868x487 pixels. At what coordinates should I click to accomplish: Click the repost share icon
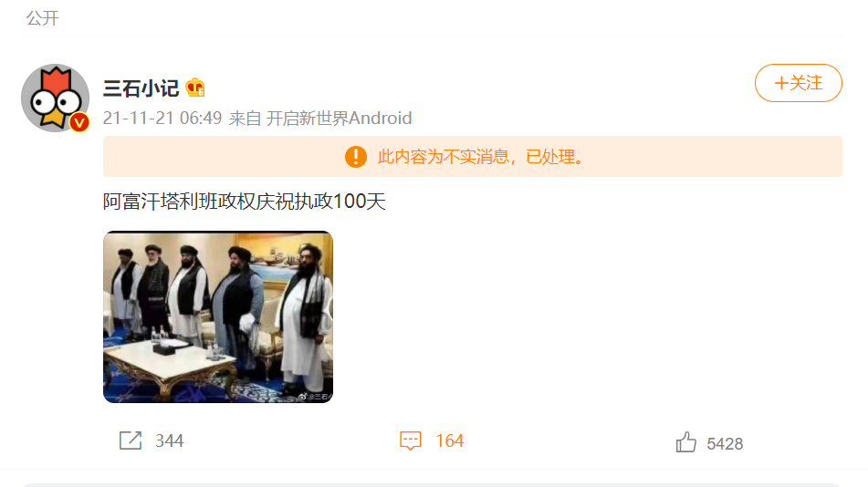tap(131, 440)
